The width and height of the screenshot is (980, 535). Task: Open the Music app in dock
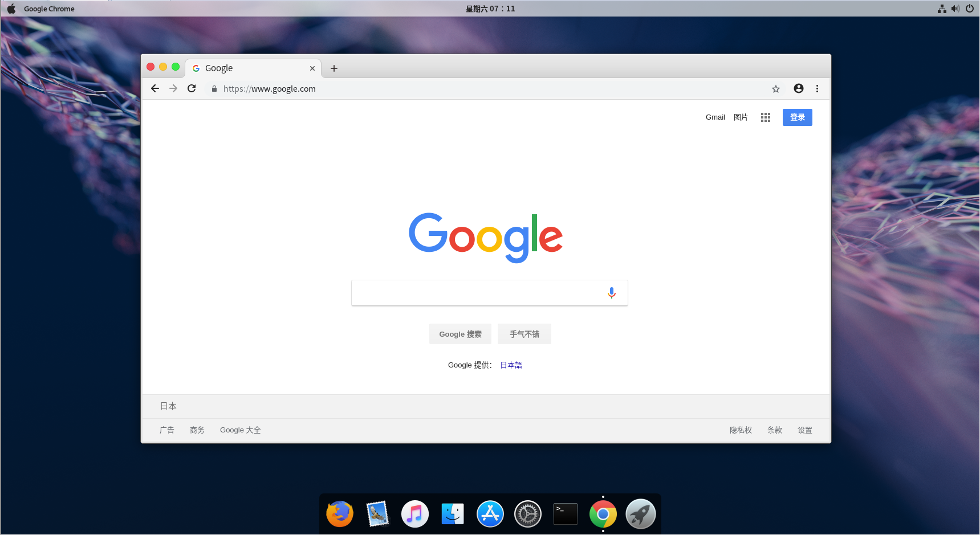(415, 514)
